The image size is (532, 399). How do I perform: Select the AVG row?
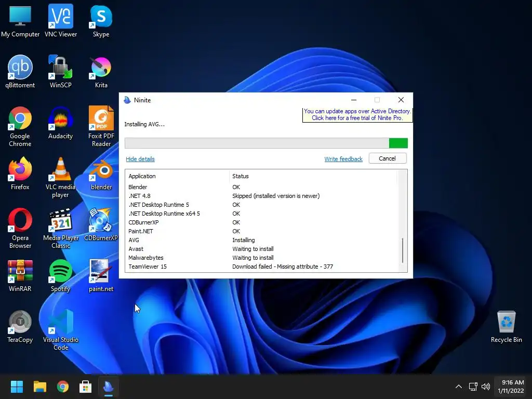pyautogui.click(x=261, y=240)
